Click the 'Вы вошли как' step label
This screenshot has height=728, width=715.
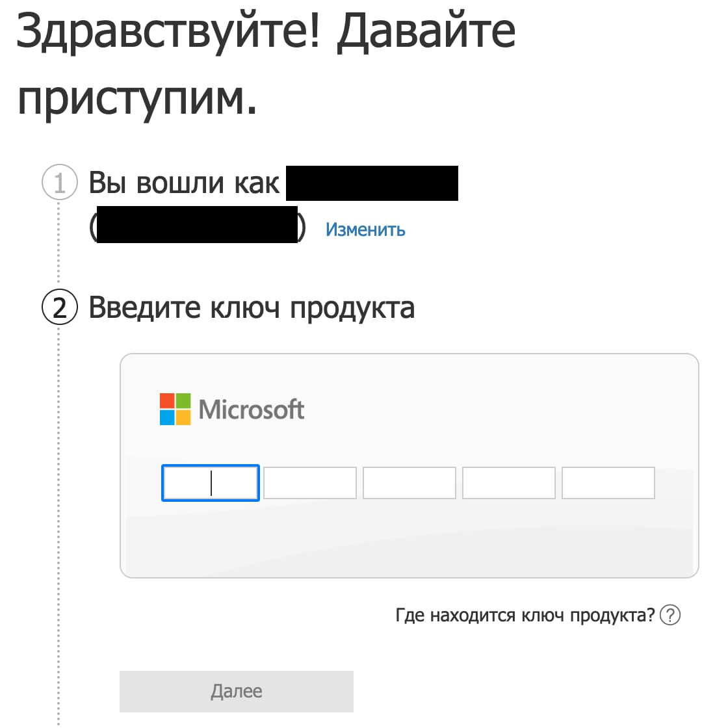[184, 183]
